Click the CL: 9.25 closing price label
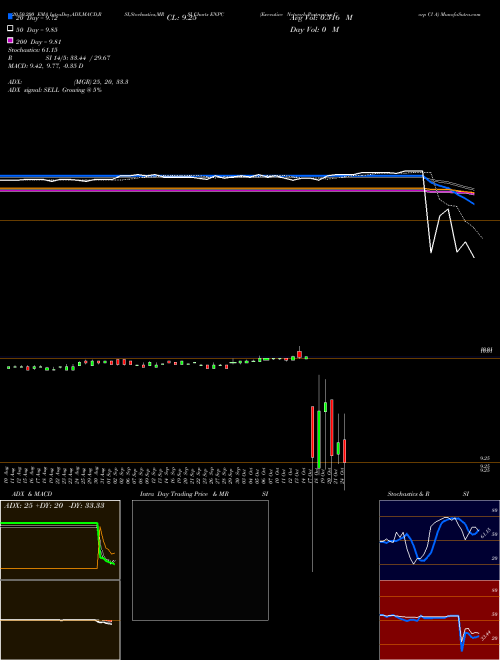Screen dimensions: 500x660 [181, 18]
